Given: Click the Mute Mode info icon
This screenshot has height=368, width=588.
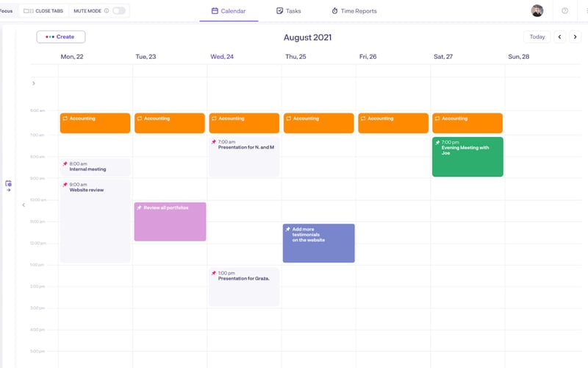Looking at the screenshot, I should point(107,11).
